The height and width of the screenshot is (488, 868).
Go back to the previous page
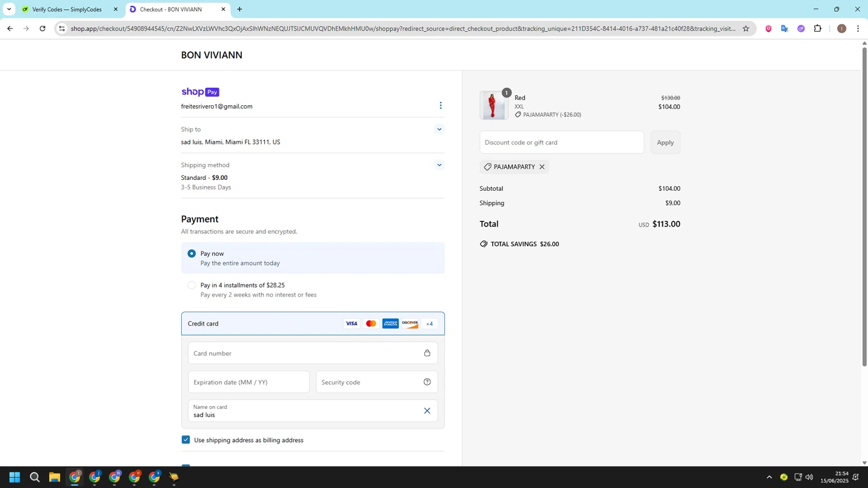pyautogui.click(x=10, y=28)
